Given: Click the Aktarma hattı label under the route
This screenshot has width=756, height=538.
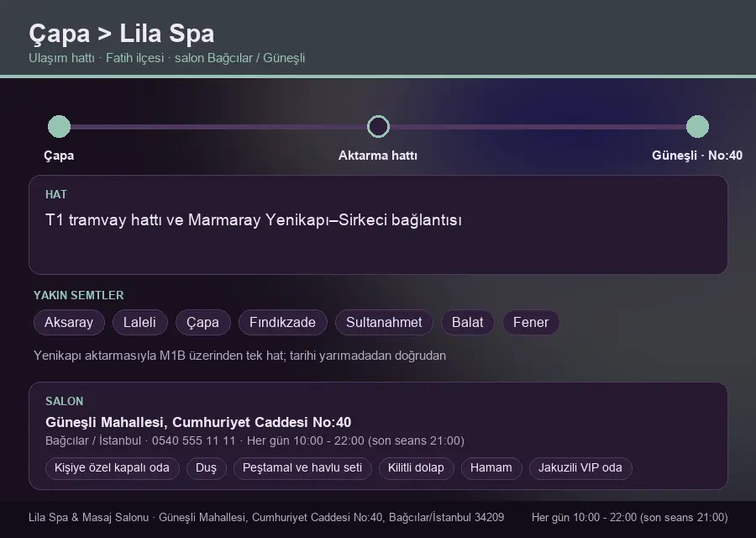Looking at the screenshot, I should click(x=378, y=156).
